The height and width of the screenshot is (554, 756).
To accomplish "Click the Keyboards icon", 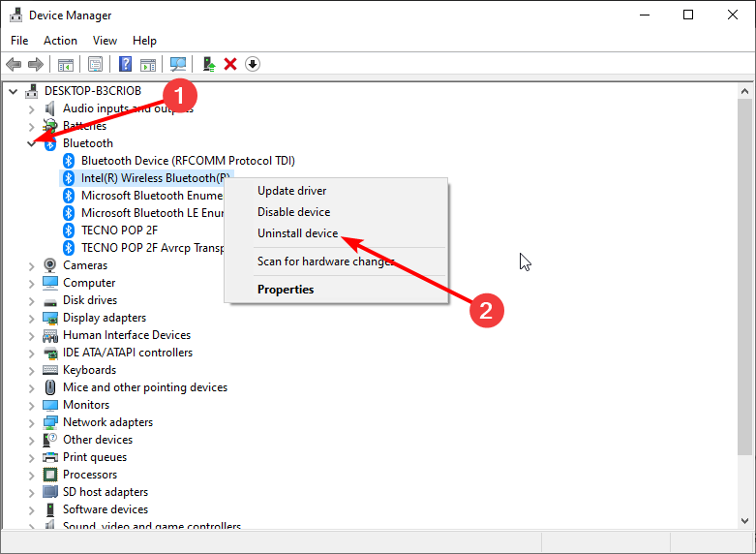I will point(50,370).
